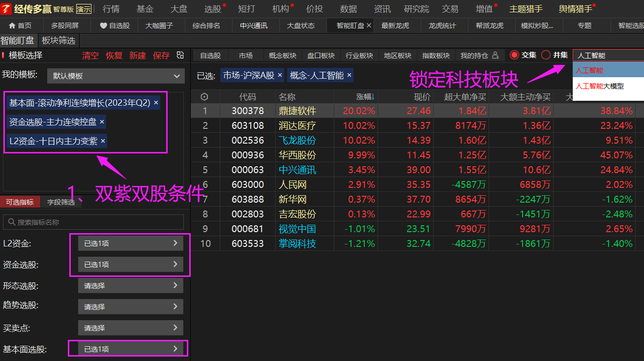Select the 盘口板块 filter button
644x361 pixels.
(321, 56)
